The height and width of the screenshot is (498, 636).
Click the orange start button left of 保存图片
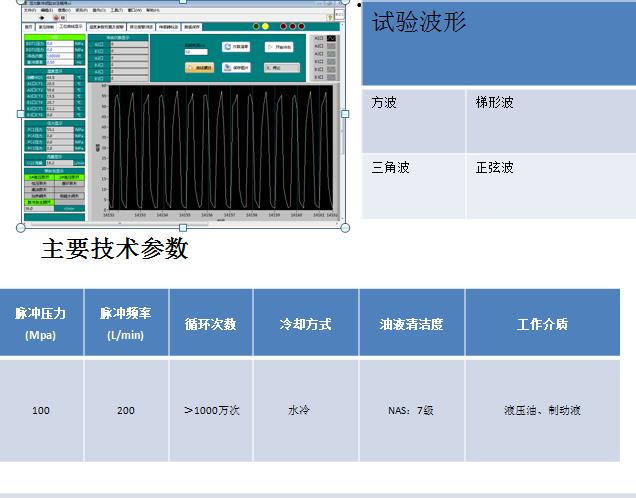pos(199,68)
